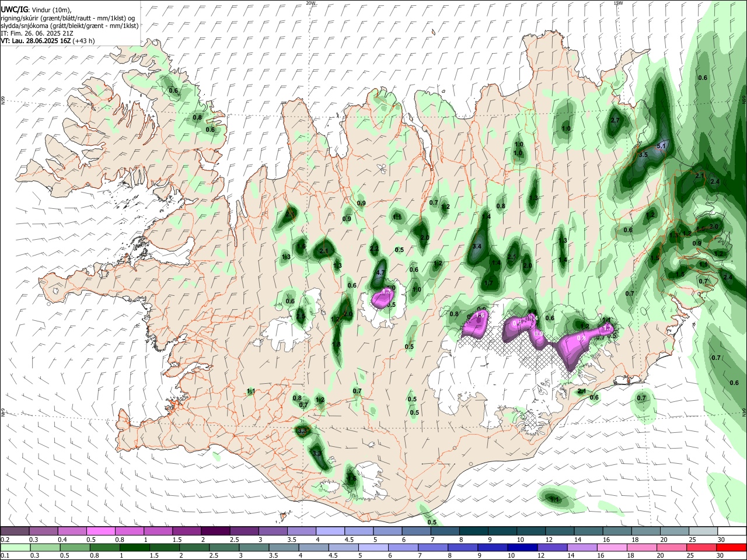This screenshot has height=560, width=747.
Task: Click the 2.2 precipitation value on the map
Action: 374,249
